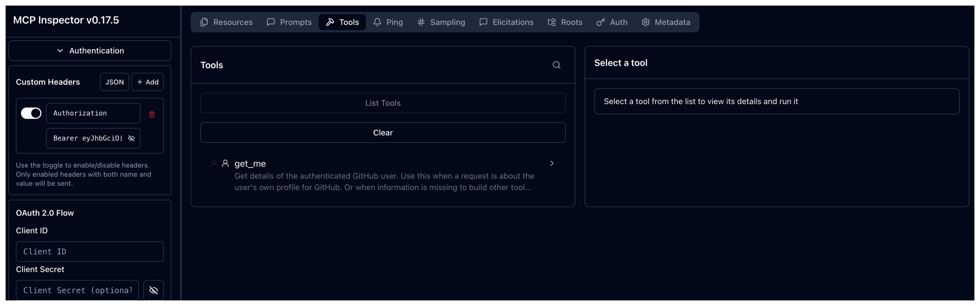Collapse the Authentication section
Screen dimensions: 980x306
click(x=90, y=51)
